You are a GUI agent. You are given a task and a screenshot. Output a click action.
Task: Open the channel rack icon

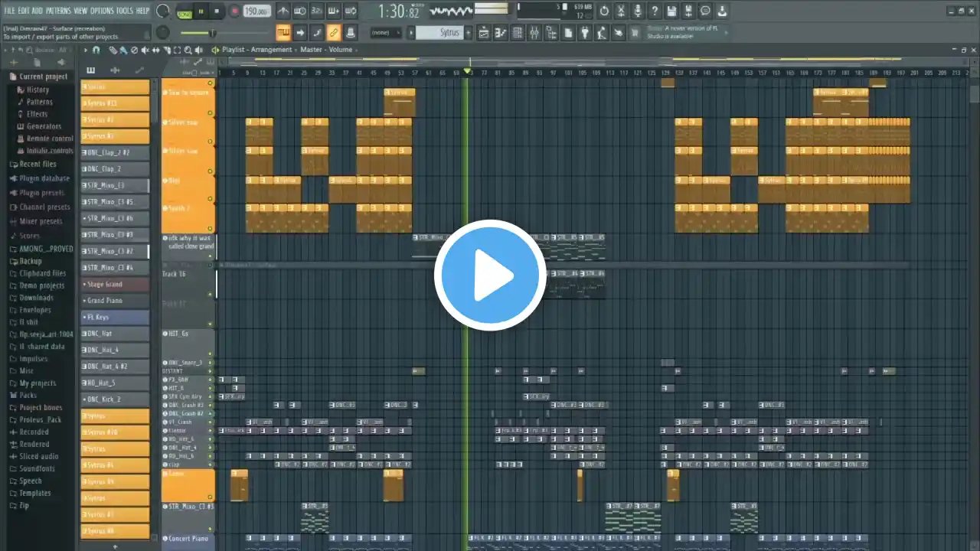click(517, 33)
